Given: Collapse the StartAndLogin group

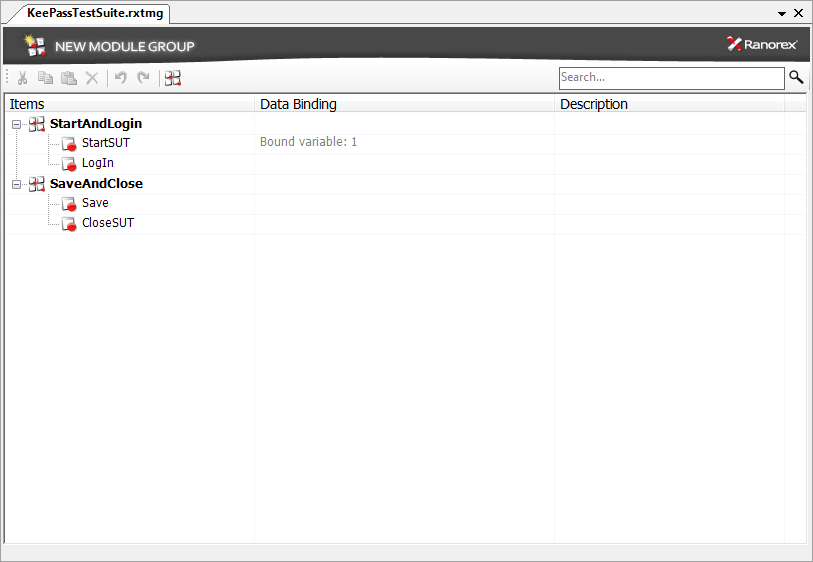Looking at the screenshot, I should 17,124.
